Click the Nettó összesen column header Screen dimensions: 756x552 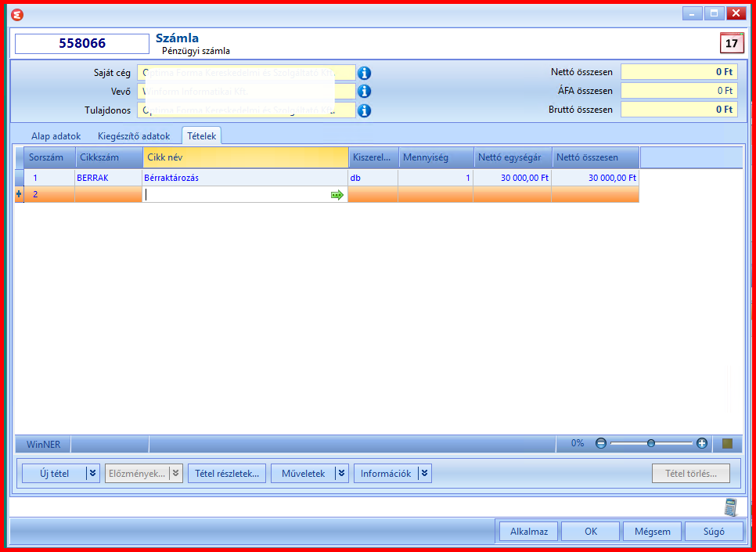[596, 157]
